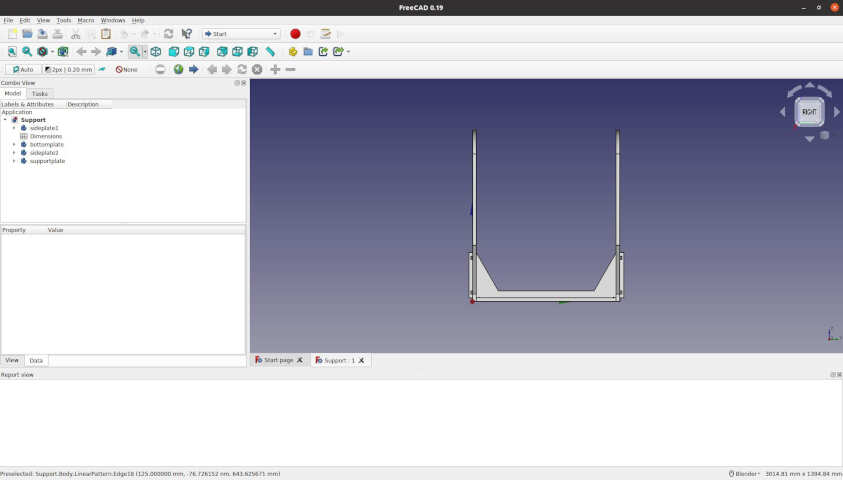The image size is (843, 480).
Task: Open the macros list icon
Action: (x=325, y=34)
